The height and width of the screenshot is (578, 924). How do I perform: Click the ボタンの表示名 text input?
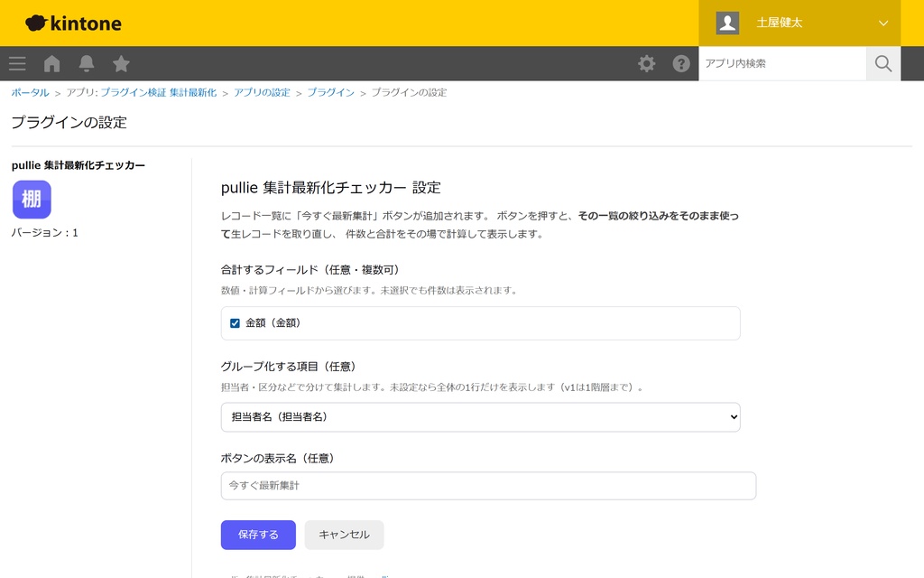tap(488, 486)
